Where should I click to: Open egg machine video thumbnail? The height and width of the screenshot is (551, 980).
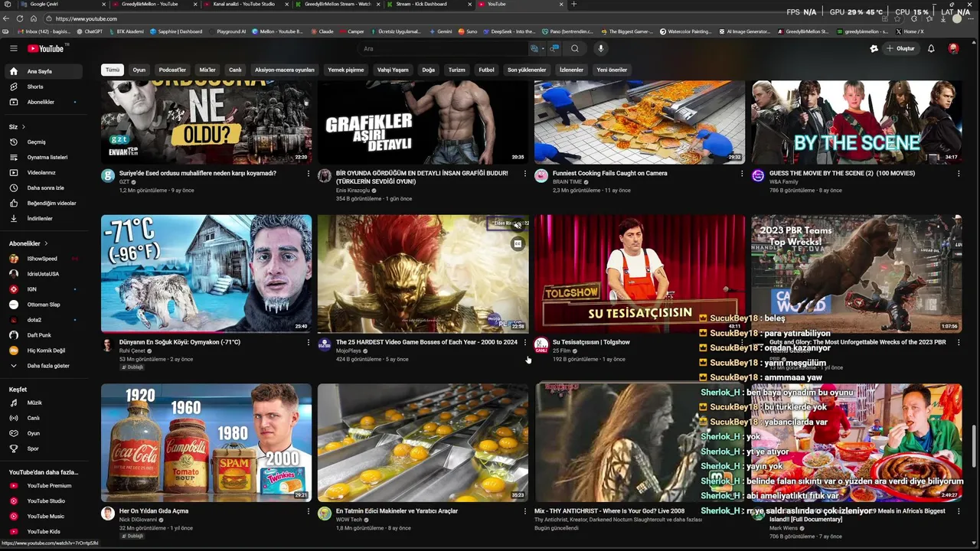423,442
